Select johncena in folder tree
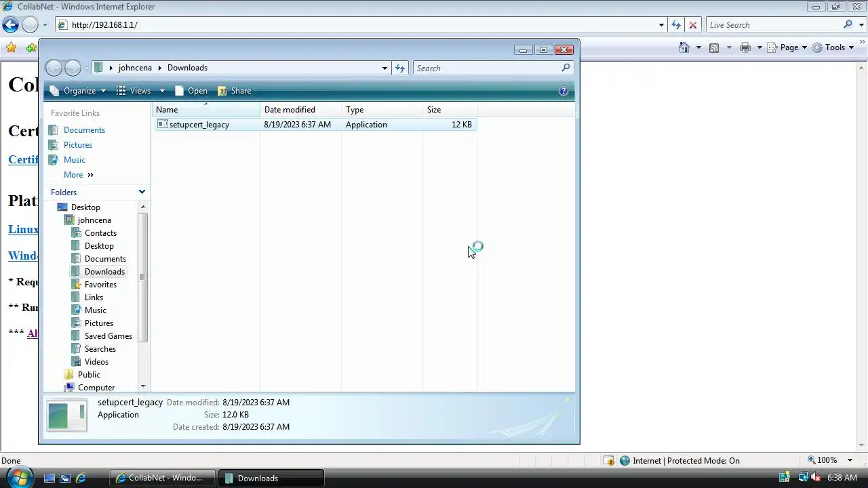The width and height of the screenshot is (868, 488). 94,220
